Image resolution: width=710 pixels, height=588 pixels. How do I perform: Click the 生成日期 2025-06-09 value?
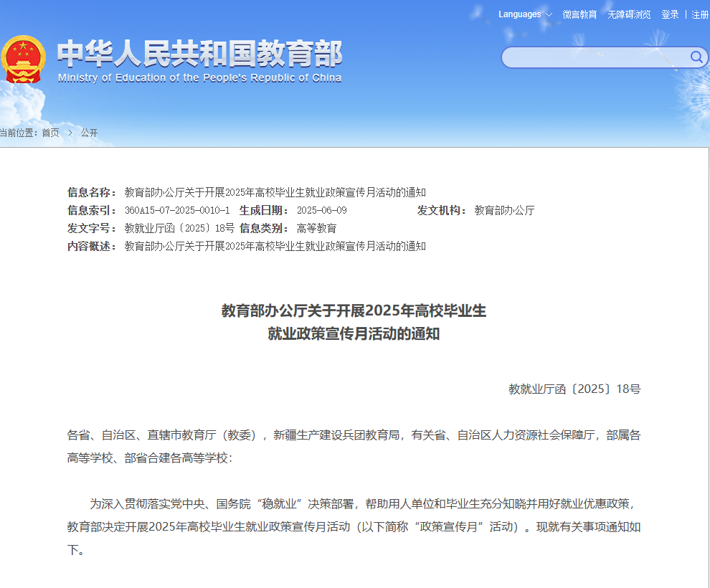(322, 211)
